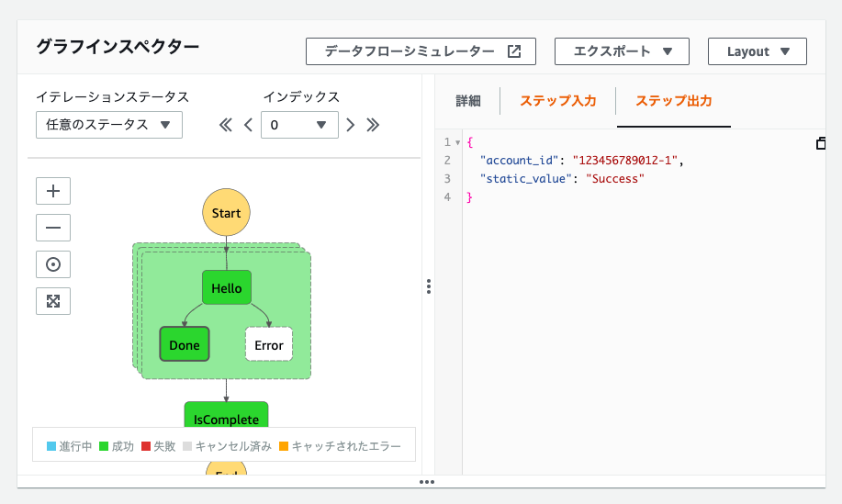The image size is (842, 504).
Task: Zoom out the graph with minus icon
Action: point(53,228)
